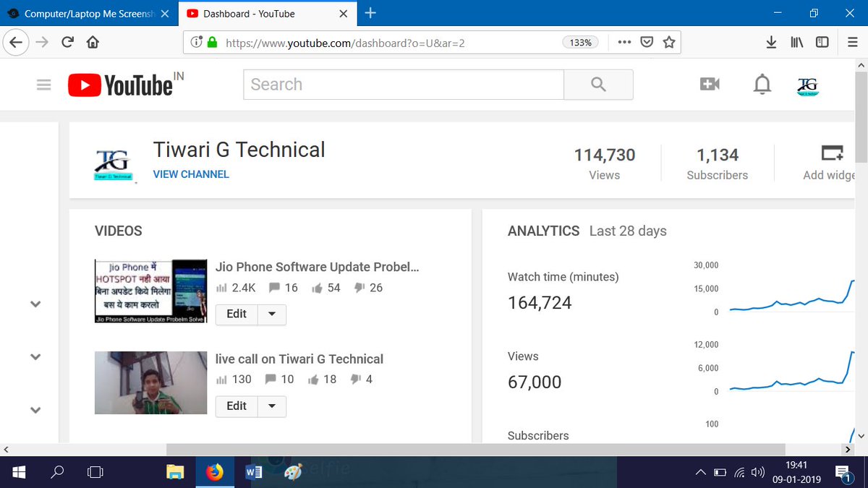Image resolution: width=868 pixels, height=488 pixels.
Task: Open the Windows Start menu
Action: (18, 472)
